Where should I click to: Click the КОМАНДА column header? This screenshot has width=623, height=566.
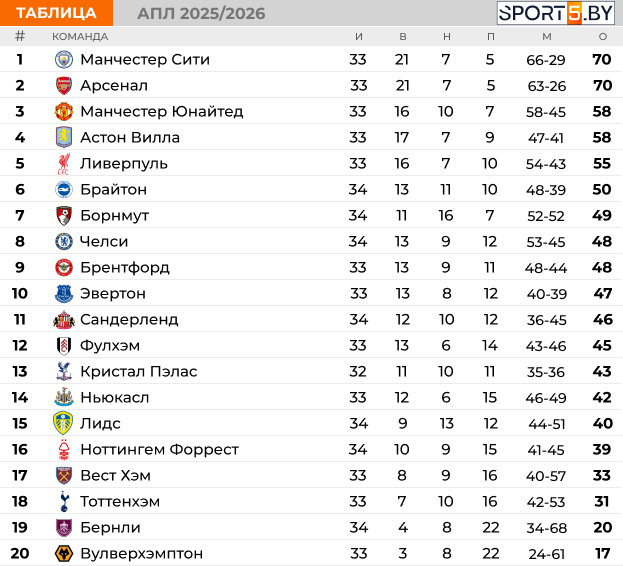point(80,36)
